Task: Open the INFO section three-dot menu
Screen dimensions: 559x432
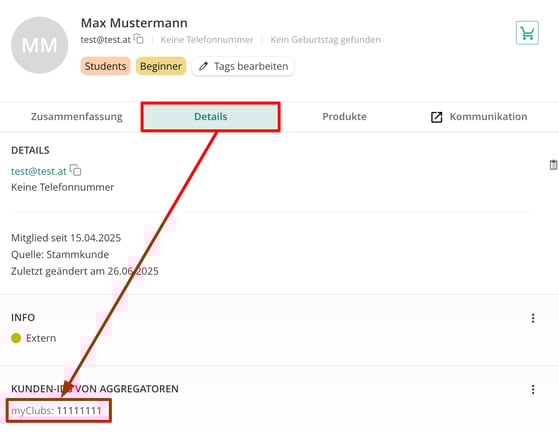Action: [x=533, y=318]
